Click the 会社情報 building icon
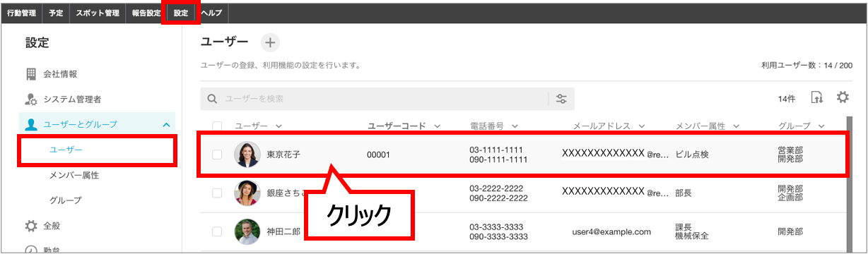The image size is (868, 254). coord(31,74)
